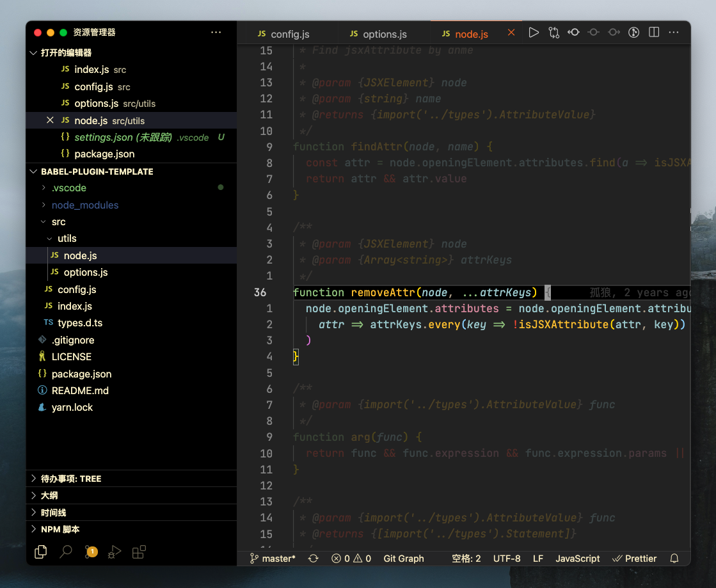The image size is (716, 588).
Task: Open index.js in src folder tree
Action: [x=132, y=306]
